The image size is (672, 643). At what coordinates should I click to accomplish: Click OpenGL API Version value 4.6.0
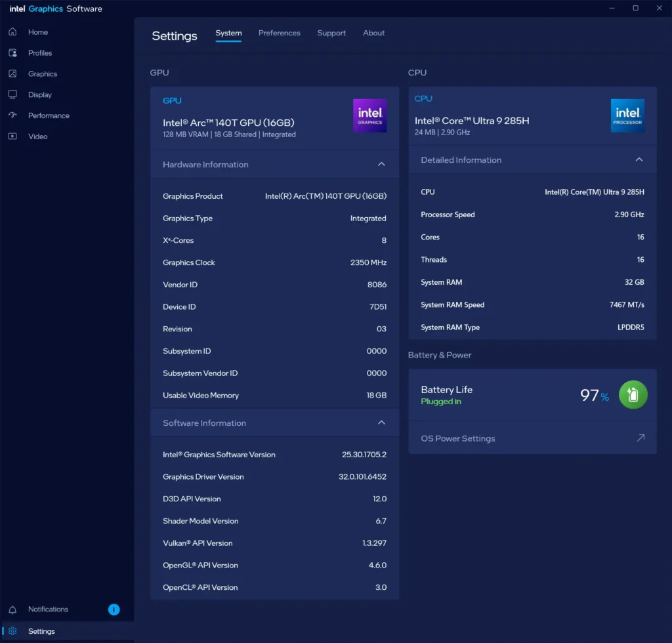coord(377,565)
